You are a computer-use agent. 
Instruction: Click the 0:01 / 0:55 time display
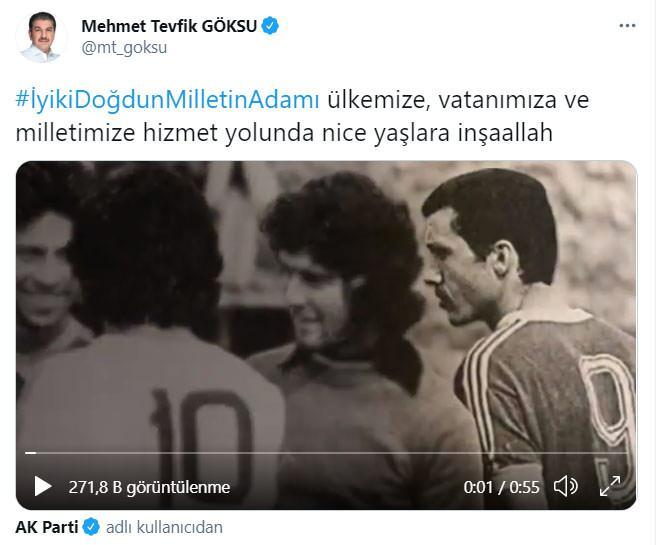(x=501, y=487)
